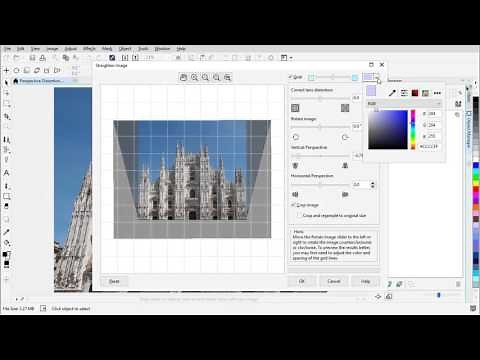Click the Save icon in standard toolbar
Image resolution: width=480 pixels, height=360 pixels.
32,58
